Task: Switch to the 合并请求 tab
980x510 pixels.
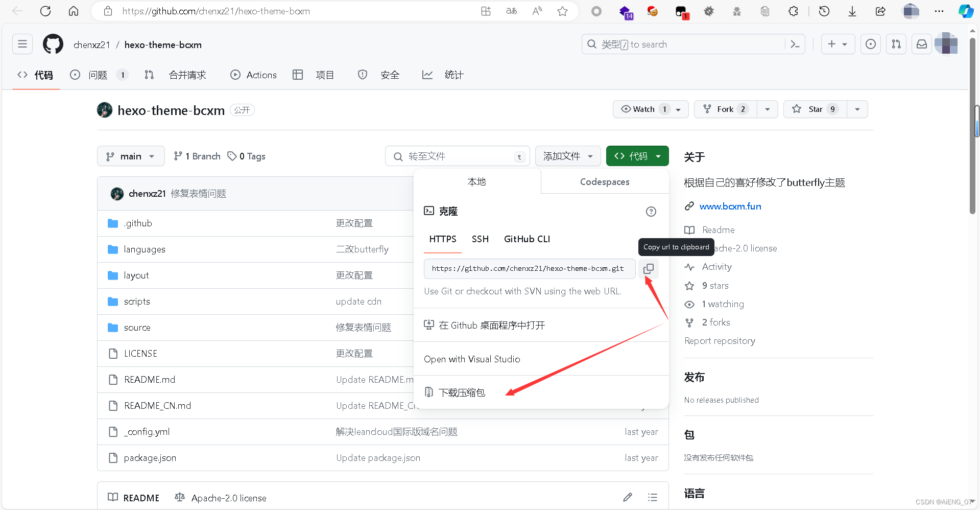Action: 175,75
